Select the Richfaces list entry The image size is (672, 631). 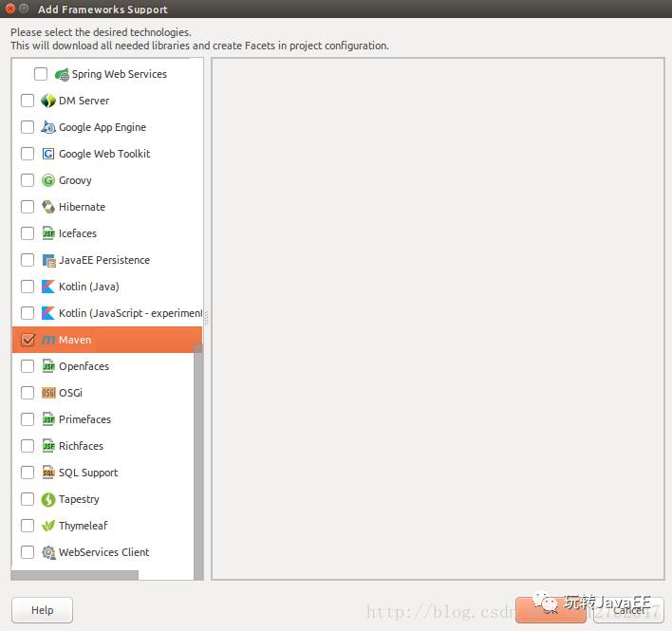tap(81, 446)
